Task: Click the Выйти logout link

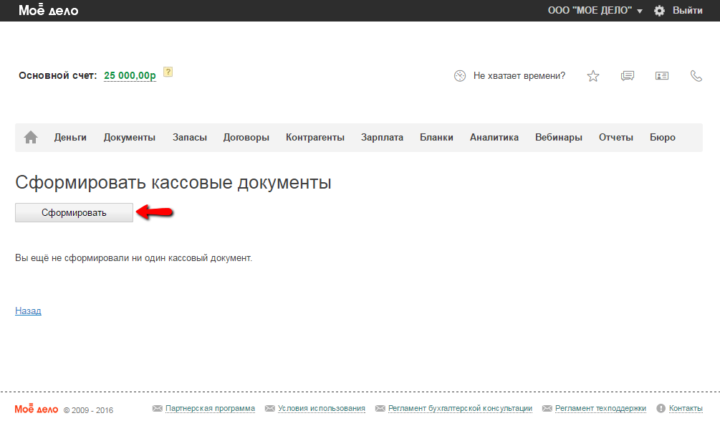Action: pos(687,10)
